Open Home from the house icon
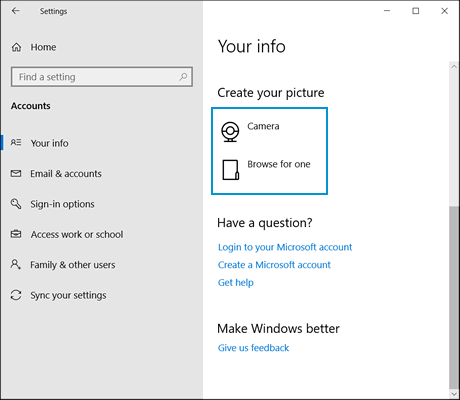460x400 pixels. pos(16,47)
